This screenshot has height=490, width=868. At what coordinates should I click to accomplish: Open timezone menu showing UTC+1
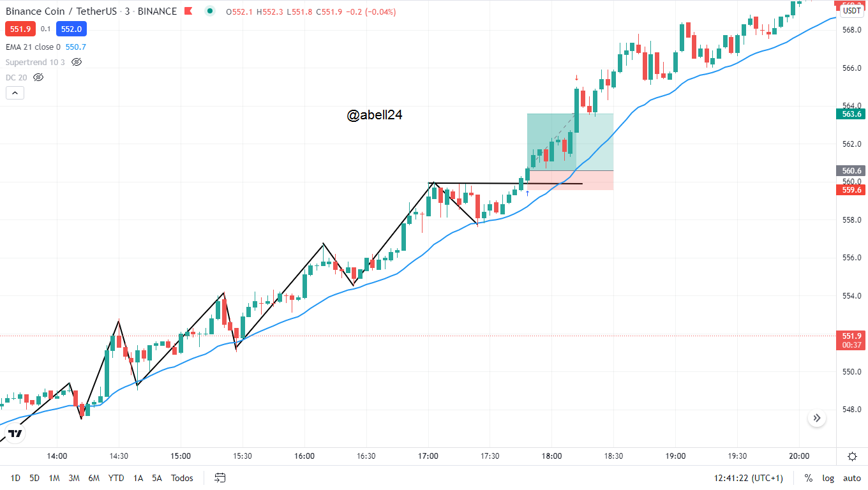749,478
